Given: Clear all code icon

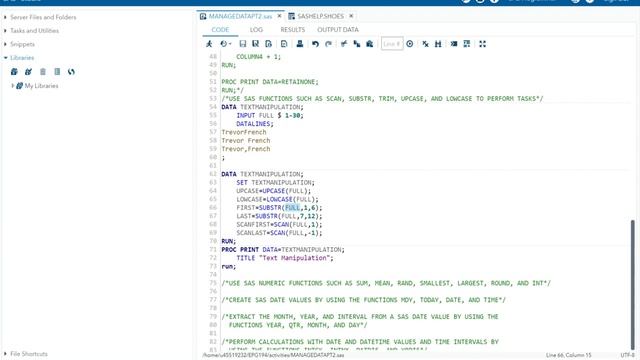Looking at the screenshot, I should pyautogui.click(x=425, y=44).
